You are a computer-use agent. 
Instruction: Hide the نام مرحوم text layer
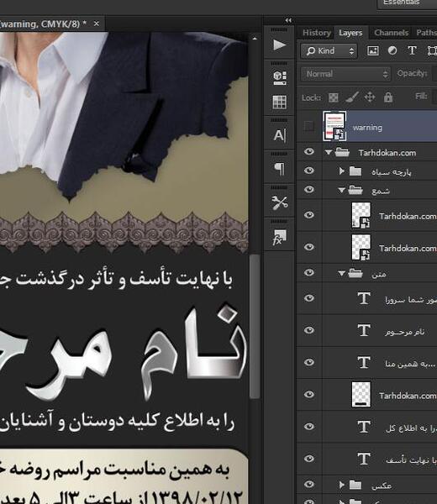309,330
